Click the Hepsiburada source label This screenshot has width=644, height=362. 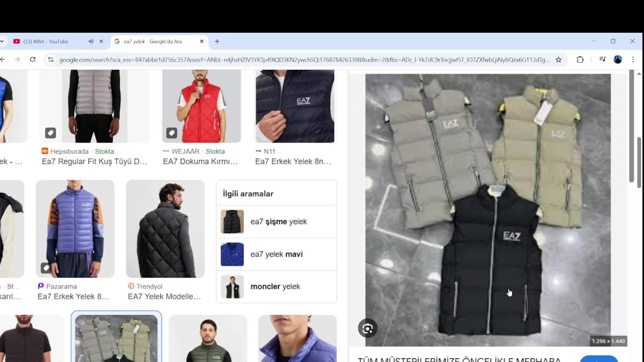[69, 151]
